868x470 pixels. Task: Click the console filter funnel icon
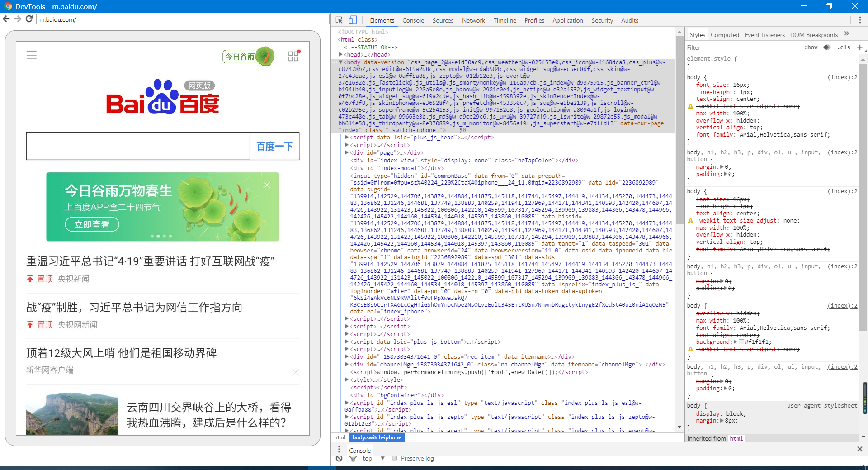pos(353,458)
